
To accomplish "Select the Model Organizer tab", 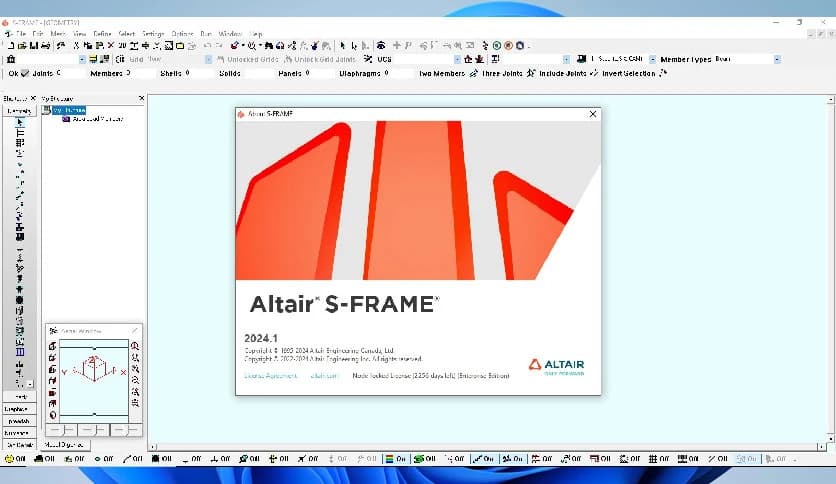I will coord(64,444).
